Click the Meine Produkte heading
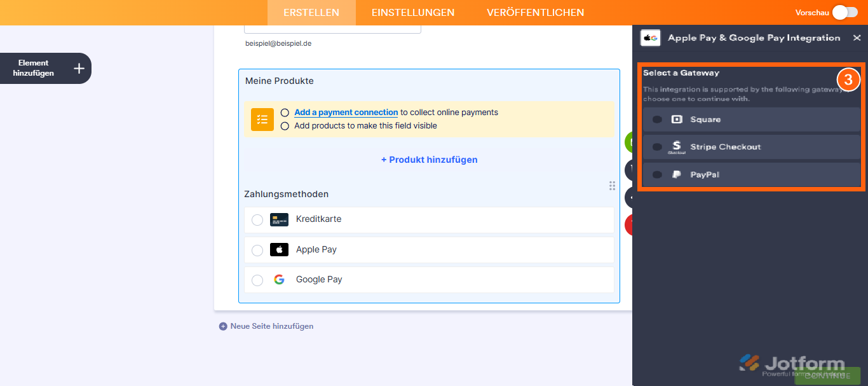This screenshot has width=868, height=386. pos(280,81)
